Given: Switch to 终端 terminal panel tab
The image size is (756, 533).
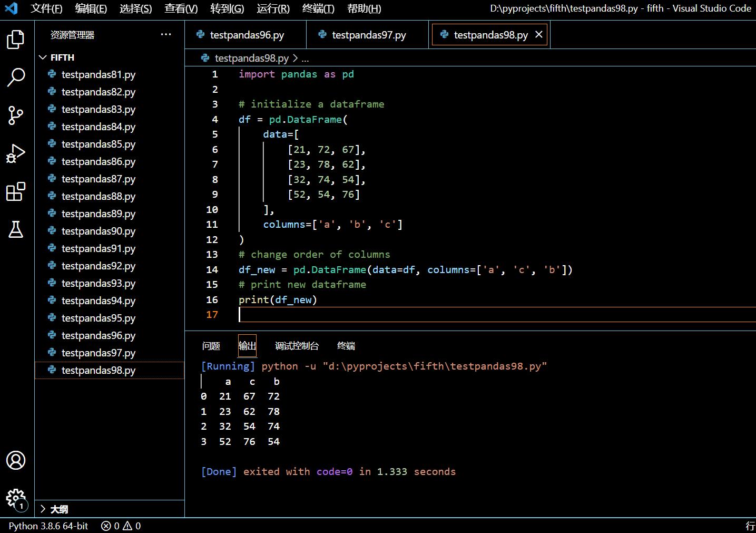Looking at the screenshot, I should (x=346, y=346).
